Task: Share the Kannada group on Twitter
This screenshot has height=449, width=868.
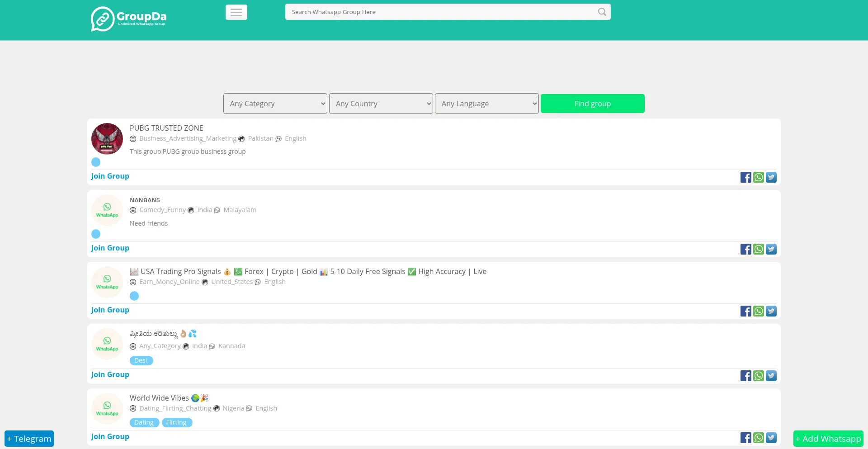Action: tap(771, 376)
